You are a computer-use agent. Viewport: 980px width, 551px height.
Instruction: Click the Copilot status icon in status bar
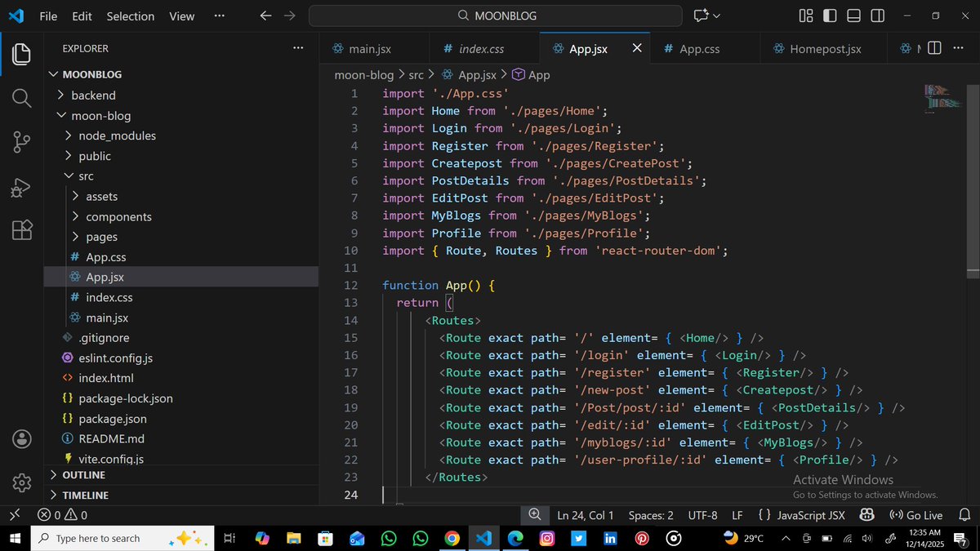867,515
